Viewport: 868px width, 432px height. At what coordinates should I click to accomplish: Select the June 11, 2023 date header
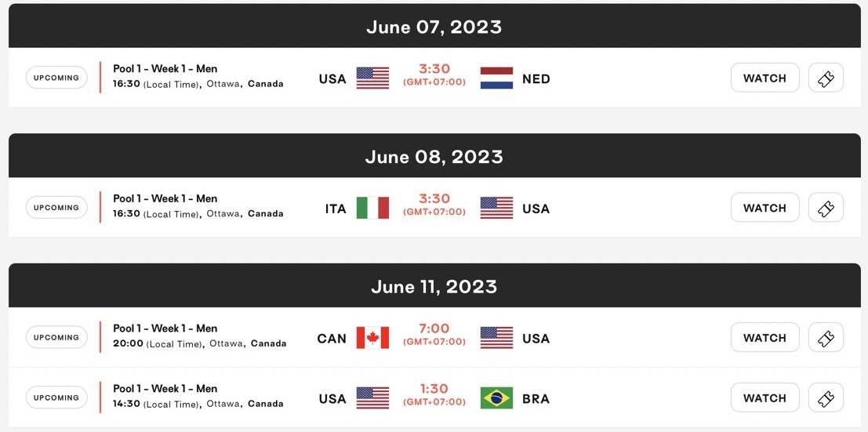434,286
